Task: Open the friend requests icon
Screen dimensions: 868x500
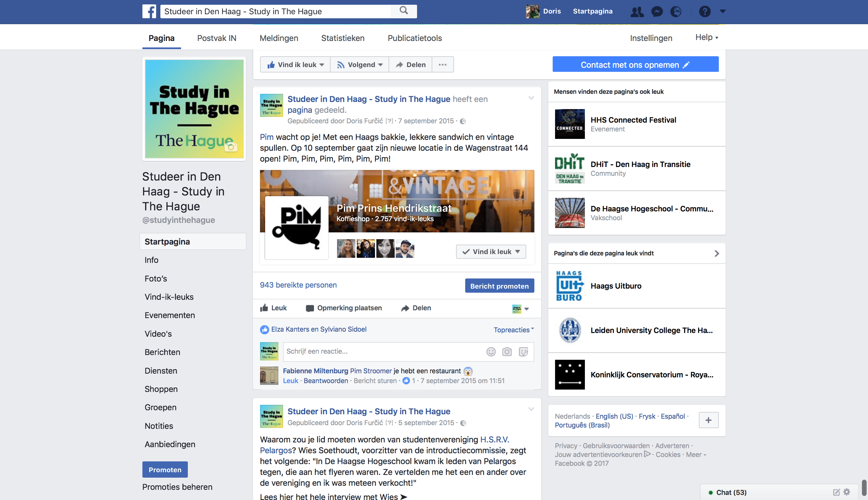Action: pos(637,12)
